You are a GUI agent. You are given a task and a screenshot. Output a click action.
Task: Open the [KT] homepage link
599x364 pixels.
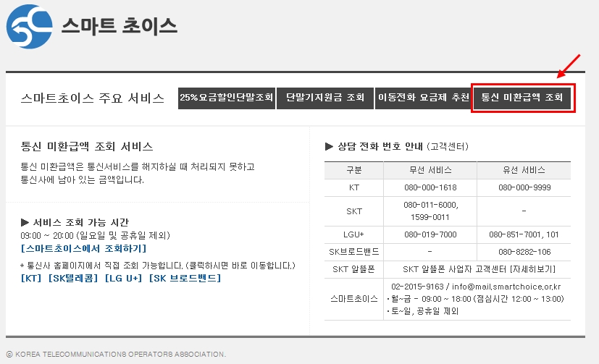[x=31, y=278]
